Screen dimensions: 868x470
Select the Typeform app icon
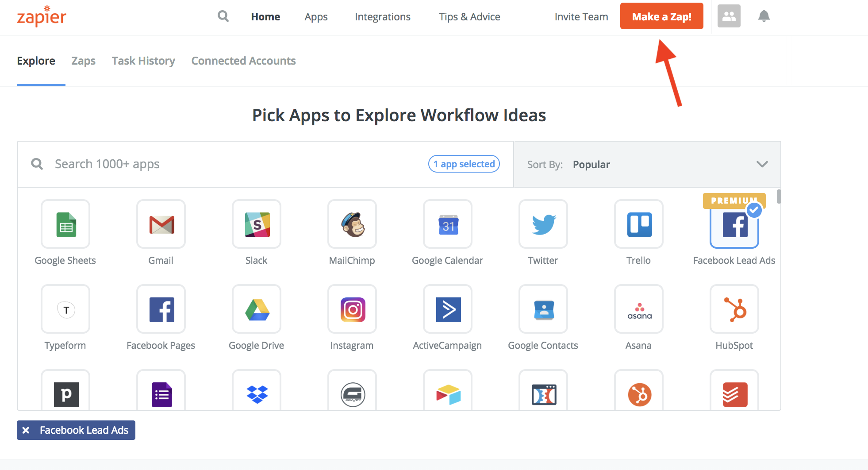coord(65,309)
